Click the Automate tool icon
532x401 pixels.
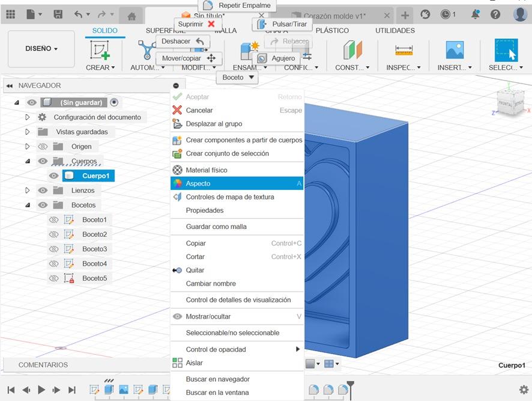pyautogui.click(x=147, y=50)
